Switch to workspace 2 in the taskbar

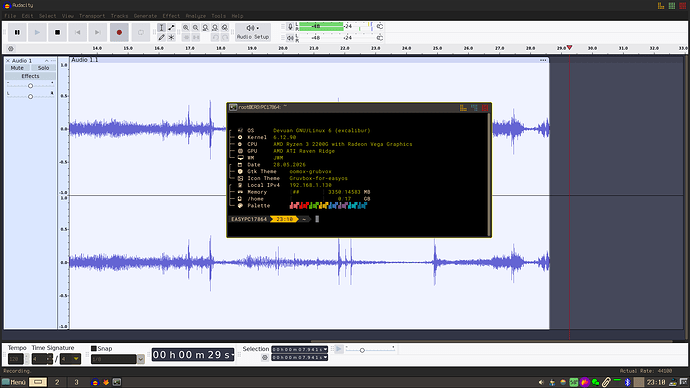tap(57, 382)
